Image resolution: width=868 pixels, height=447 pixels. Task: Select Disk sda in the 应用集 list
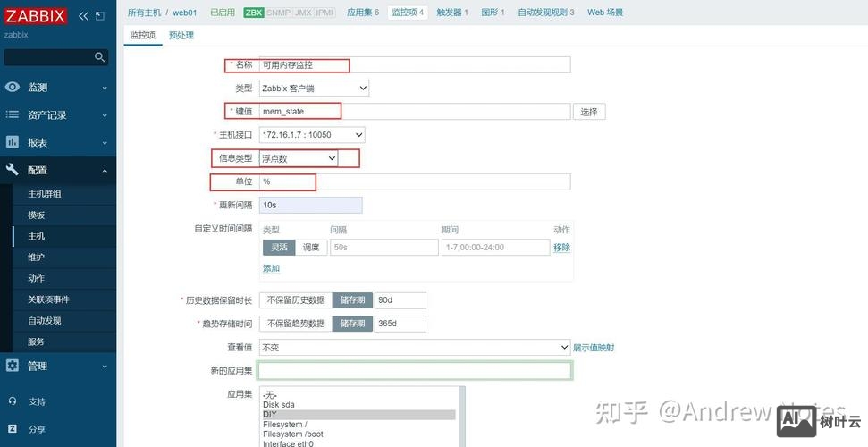(x=358, y=404)
